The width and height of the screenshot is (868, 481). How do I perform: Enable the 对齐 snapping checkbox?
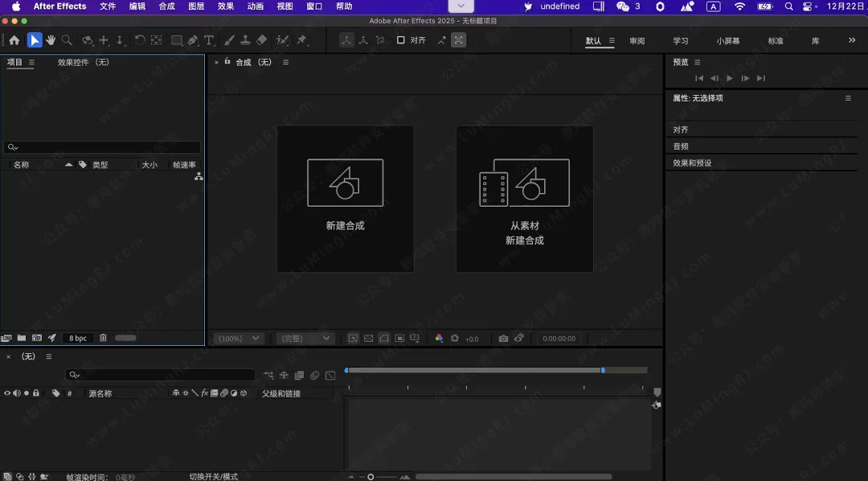[400, 40]
